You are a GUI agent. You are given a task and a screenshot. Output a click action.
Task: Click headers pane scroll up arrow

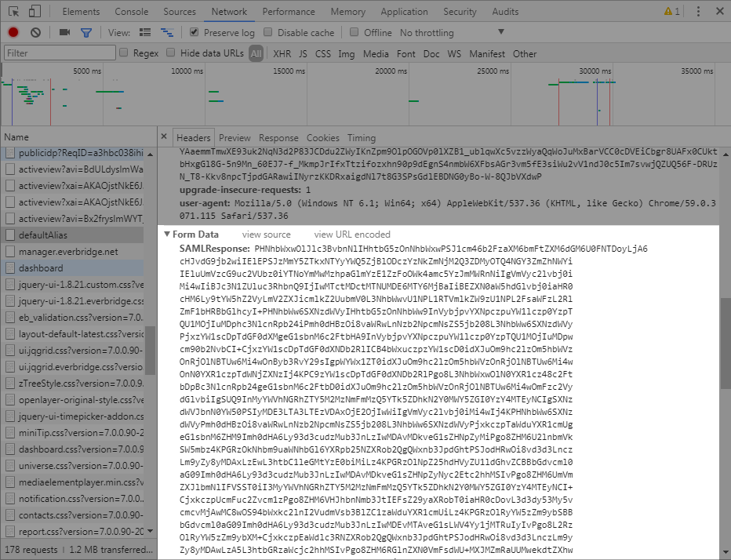tap(726, 153)
